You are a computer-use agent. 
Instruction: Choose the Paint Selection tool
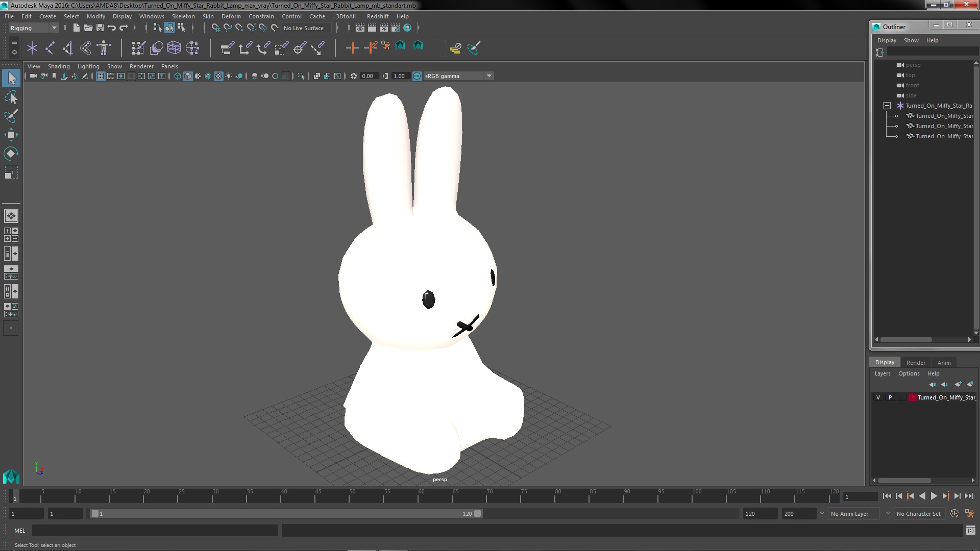11,116
